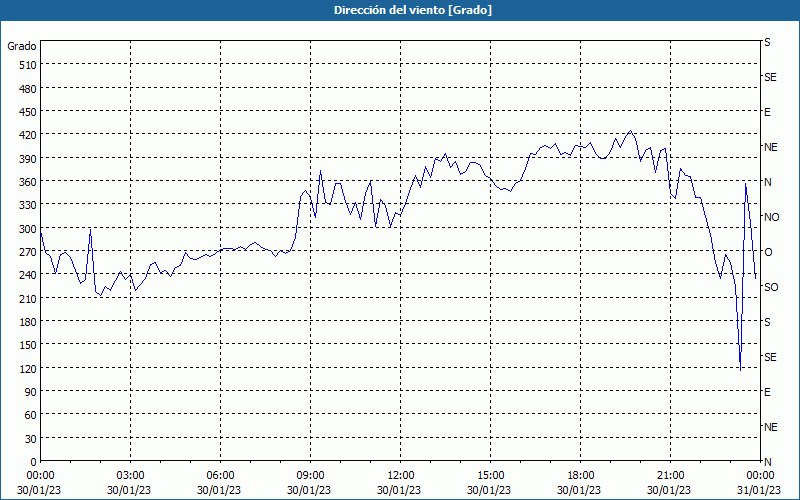The width and height of the screenshot is (800, 500).
Task: Click the 30/01/23 date below 06:00
Action: point(219,490)
